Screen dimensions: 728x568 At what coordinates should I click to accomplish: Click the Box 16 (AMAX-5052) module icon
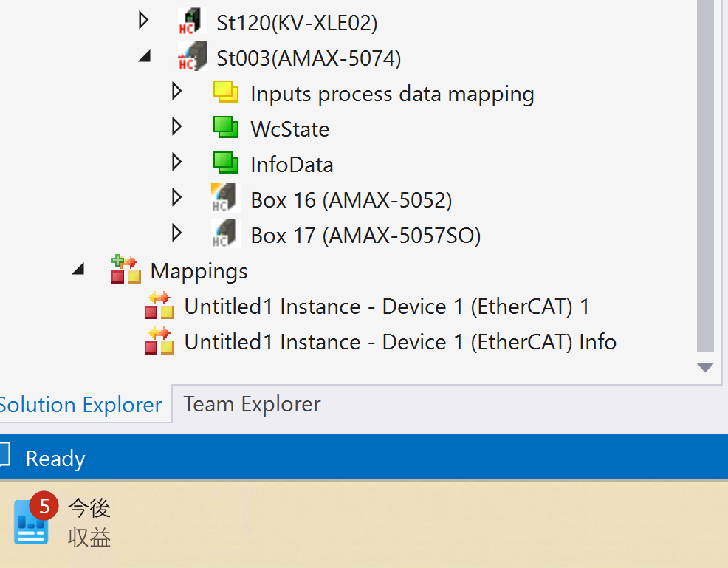[226, 199]
